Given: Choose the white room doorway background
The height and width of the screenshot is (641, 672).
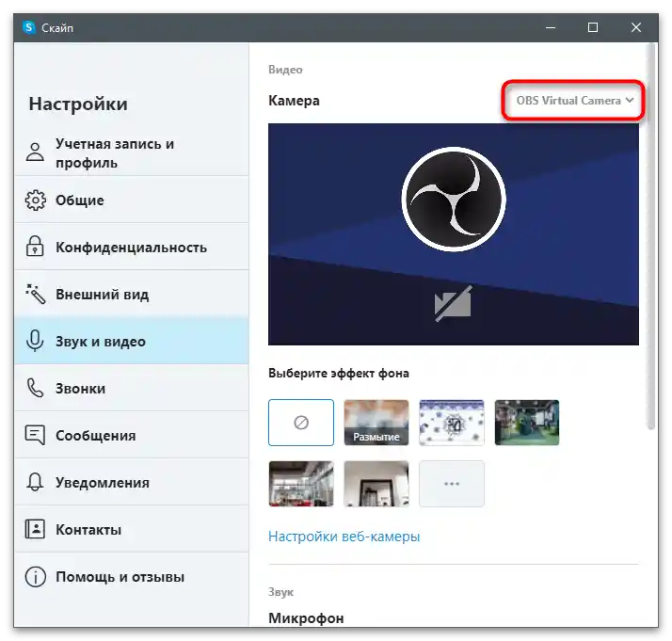Looking at the screenshot, I should click(376, 484).
